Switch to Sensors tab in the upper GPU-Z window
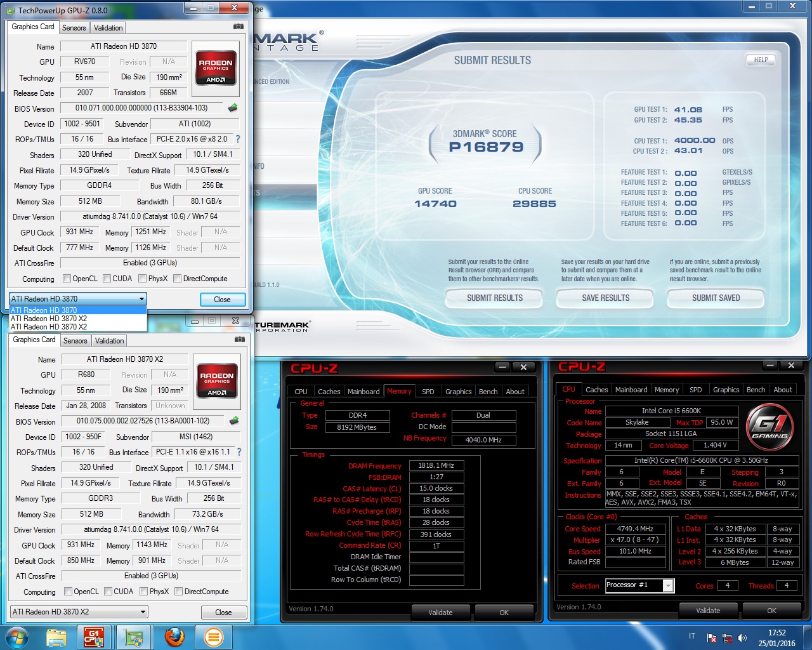812x650 pixels. click(74, 28)
